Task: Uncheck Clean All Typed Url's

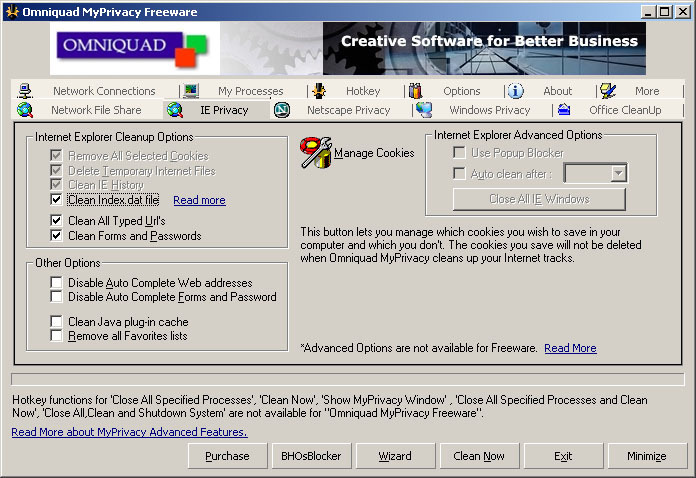Action: (x=56, y=221)
